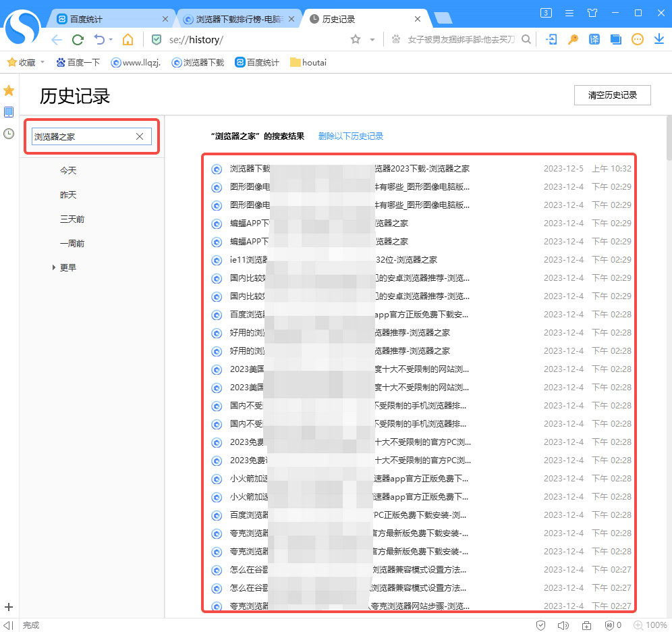Click the magnifier search icon in search box

click(526, 40)
